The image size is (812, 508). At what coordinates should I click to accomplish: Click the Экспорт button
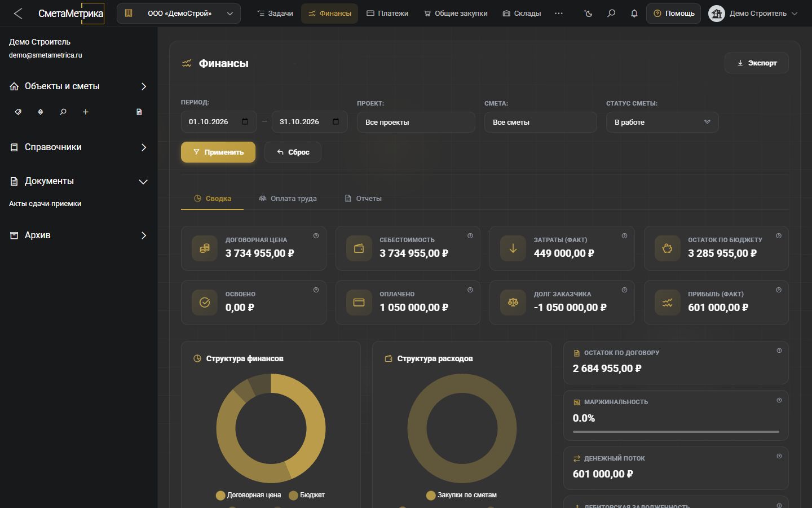[757, 63]
